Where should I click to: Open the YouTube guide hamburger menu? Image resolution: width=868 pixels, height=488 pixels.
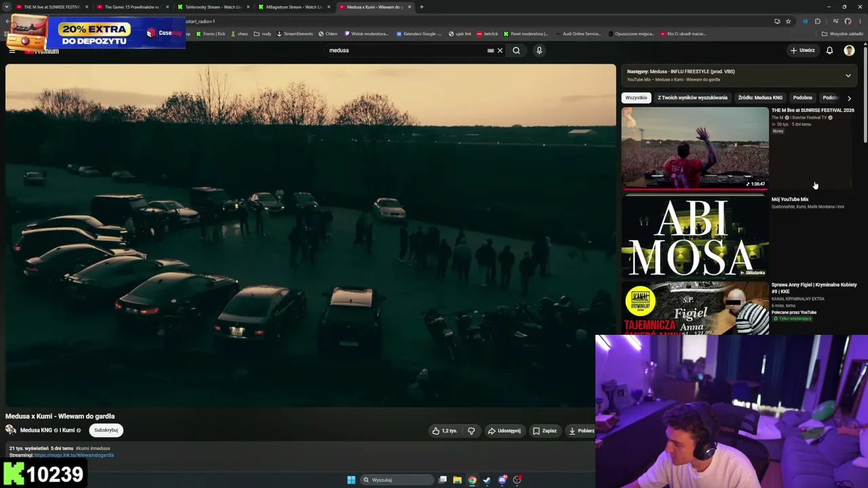[x=12, y=51]
